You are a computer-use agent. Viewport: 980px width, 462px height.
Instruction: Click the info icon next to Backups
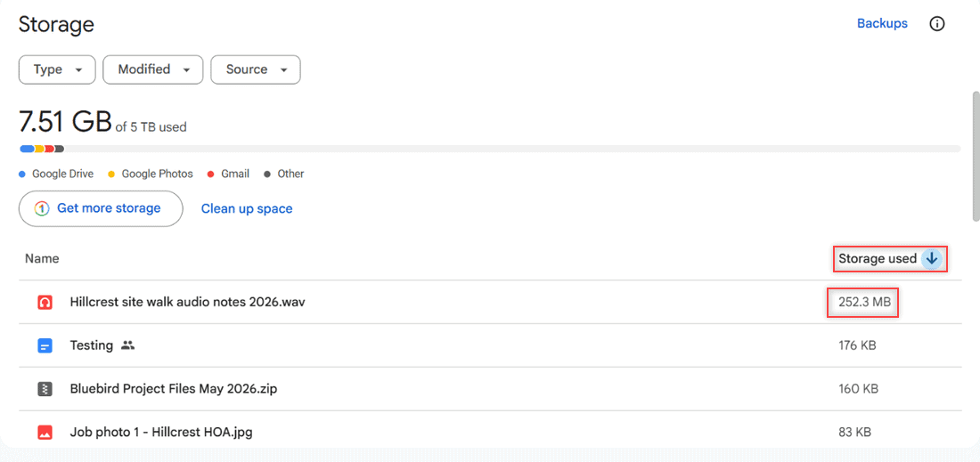pyautogui.click(x=937, y=24)
